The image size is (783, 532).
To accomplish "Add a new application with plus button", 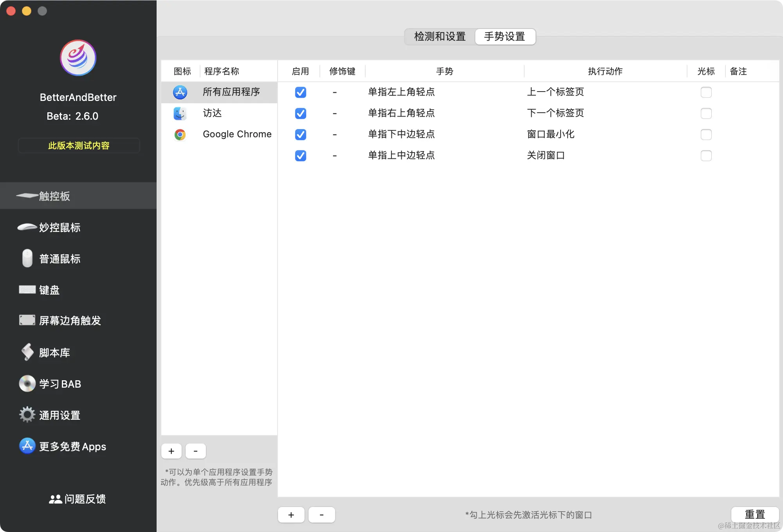I will click(x=171, y=451).
